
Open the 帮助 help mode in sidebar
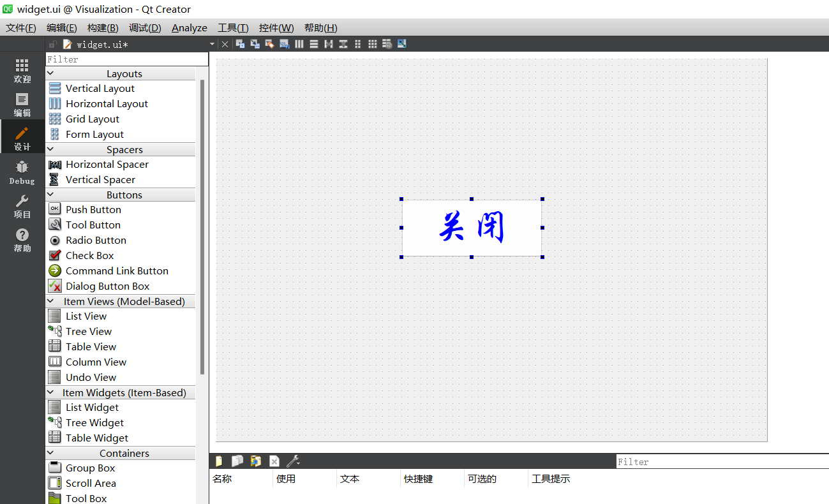[22, 240]
